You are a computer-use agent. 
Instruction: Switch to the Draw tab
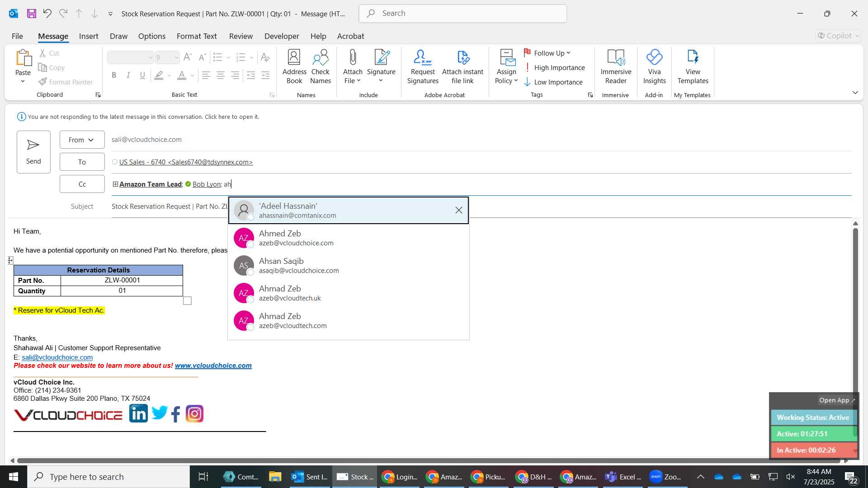[x=118, y=36]
